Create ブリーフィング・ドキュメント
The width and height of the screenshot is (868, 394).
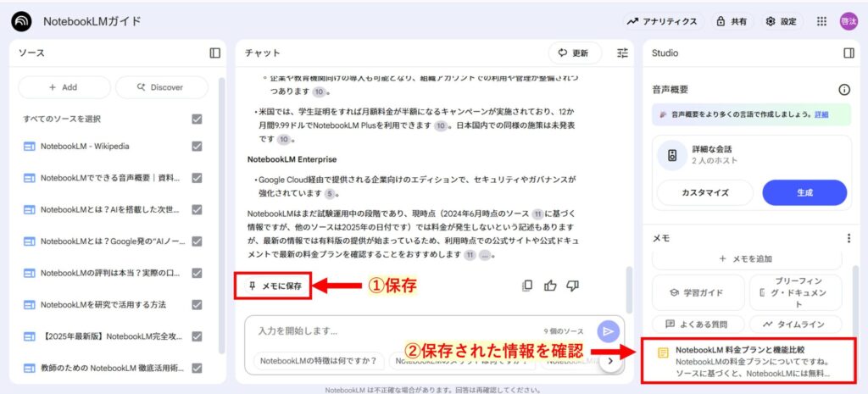coord(795,292)
